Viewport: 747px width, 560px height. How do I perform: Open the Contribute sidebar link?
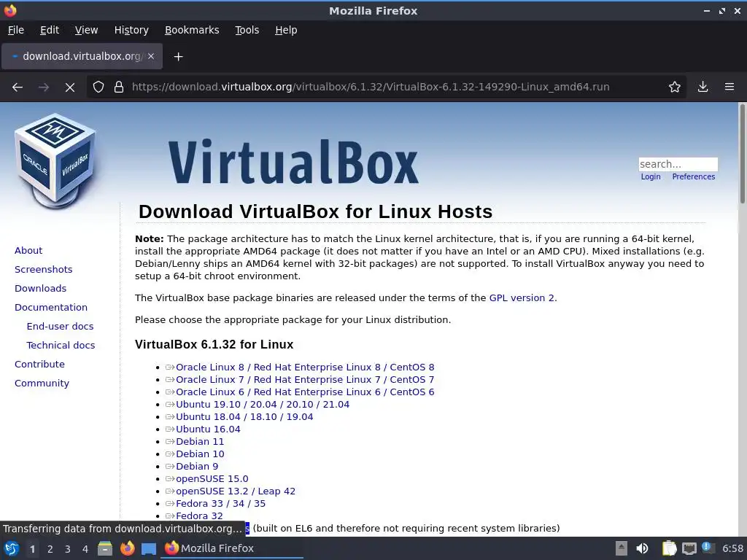pos(39,365)
